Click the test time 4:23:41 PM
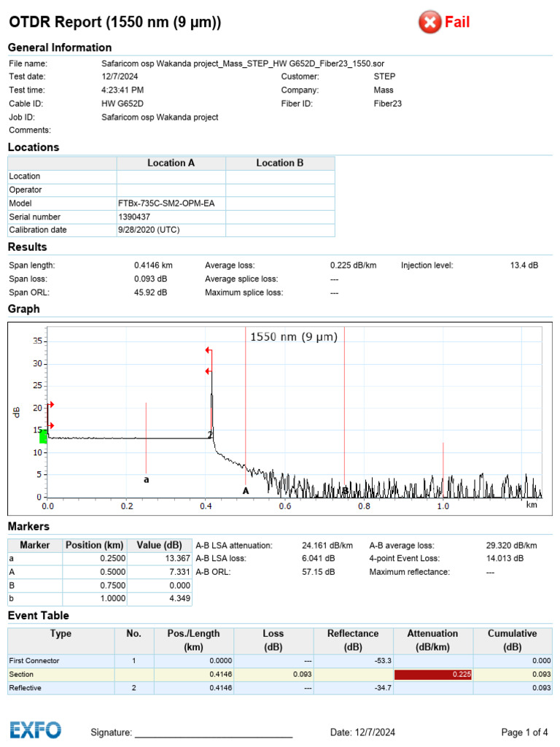The height and width of the screenshot is (747, 560). (x=122, y=90)
